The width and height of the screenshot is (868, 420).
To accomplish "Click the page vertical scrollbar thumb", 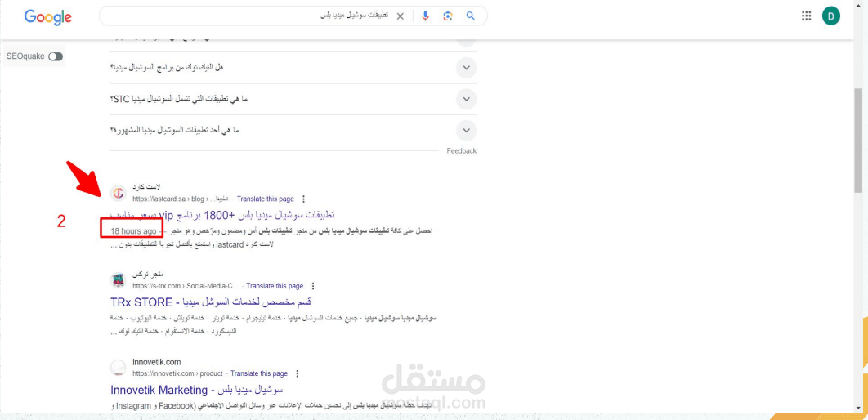I will click(858, 141).
